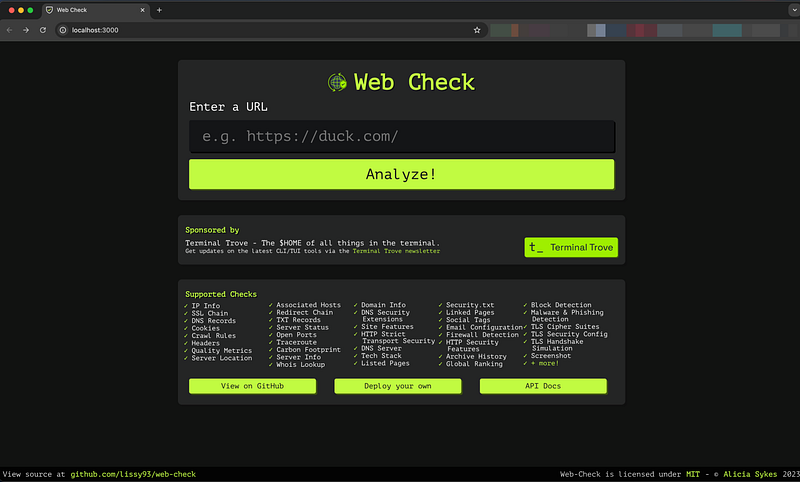The image size is (800, 482).
Task: Click 'Redirect Chain' check item
Action: coord(305,312)
